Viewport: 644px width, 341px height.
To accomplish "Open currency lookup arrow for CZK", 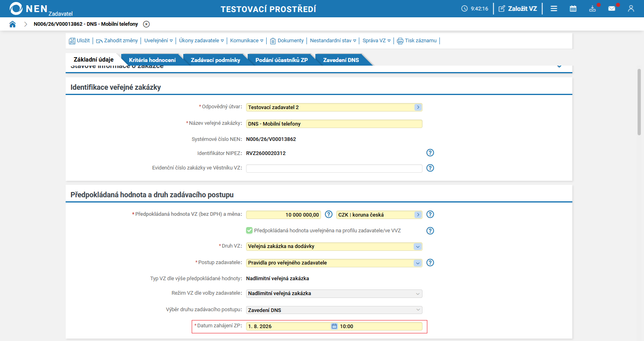I will (418, 215).
